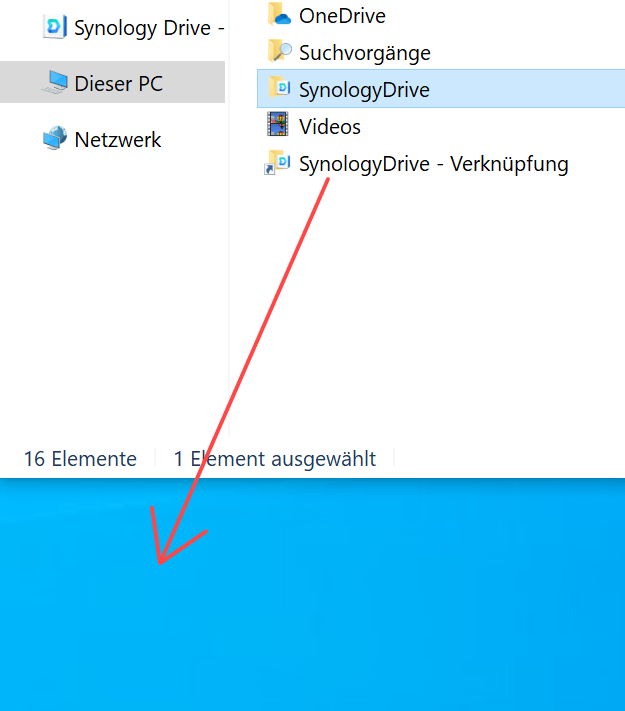This screenshot has height=711, width=625.
Task: Click the Dieser PC computer icon
Action: 55,83
